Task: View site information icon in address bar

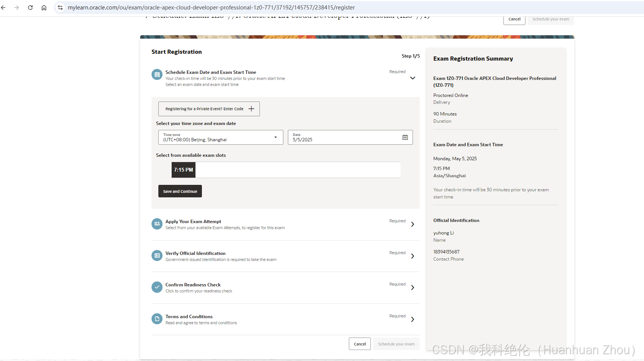Action: (60, 8)
